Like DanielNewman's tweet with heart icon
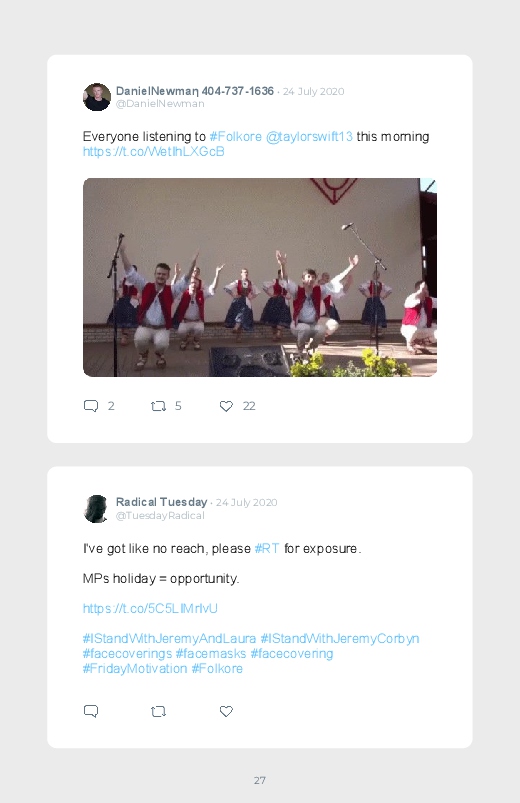Image resolution: width=520 pixels, height=803 pixels. 226,406
